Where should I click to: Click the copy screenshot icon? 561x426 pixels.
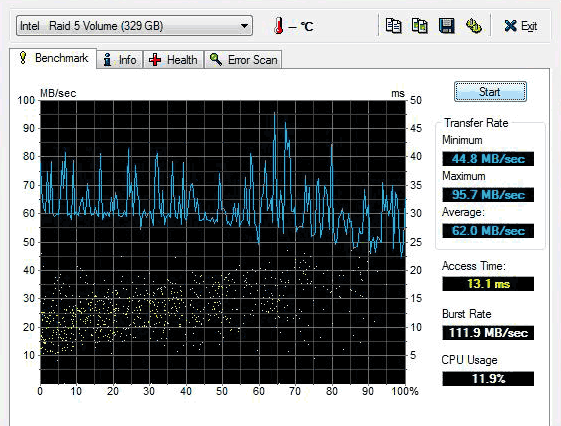[x=420, y=26]
